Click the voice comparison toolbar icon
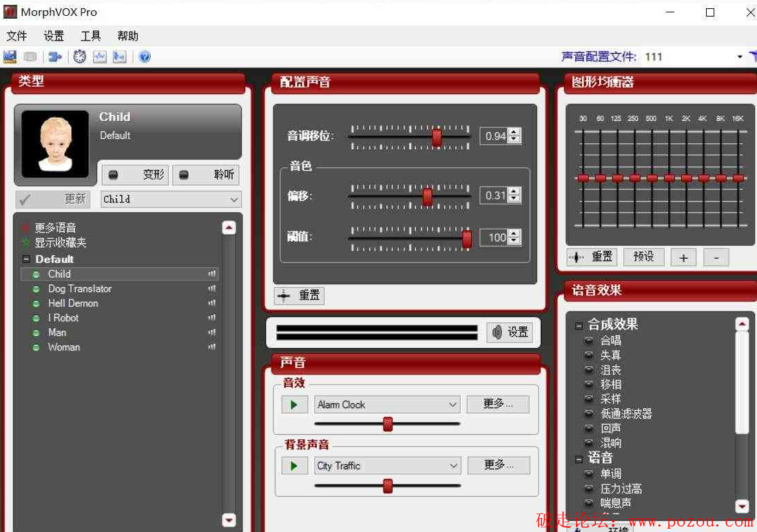Viewport: 757px width, 532px height. [x=119, y=57]
